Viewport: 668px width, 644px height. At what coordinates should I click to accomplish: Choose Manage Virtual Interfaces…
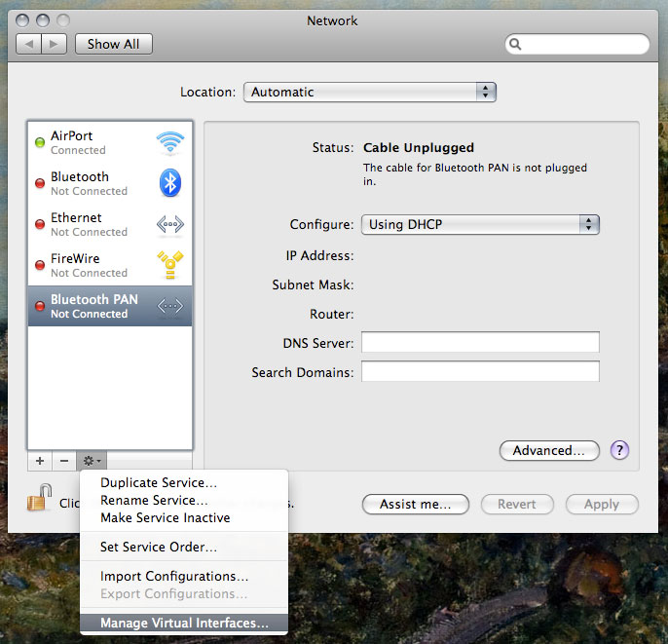coord(184,623)
